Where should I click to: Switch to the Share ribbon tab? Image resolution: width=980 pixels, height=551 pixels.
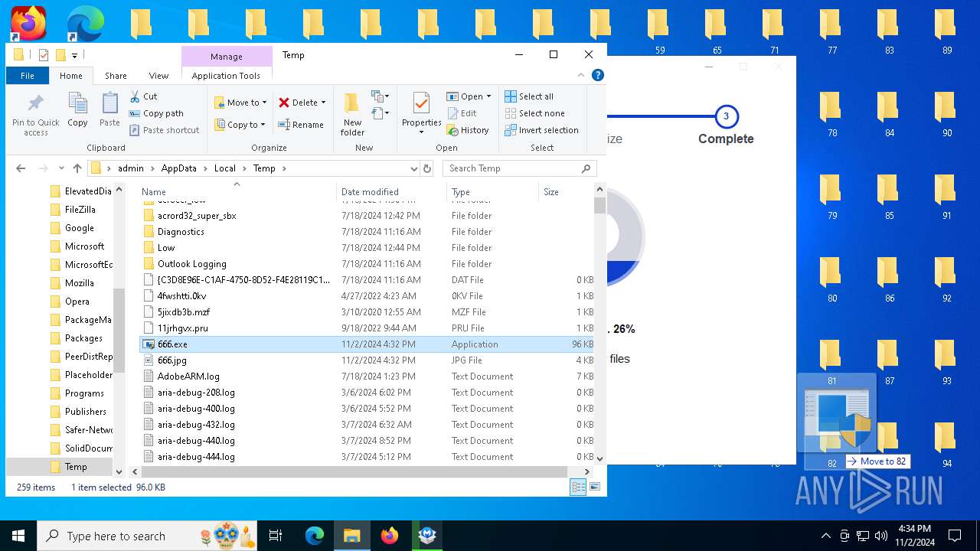[116, 76]
